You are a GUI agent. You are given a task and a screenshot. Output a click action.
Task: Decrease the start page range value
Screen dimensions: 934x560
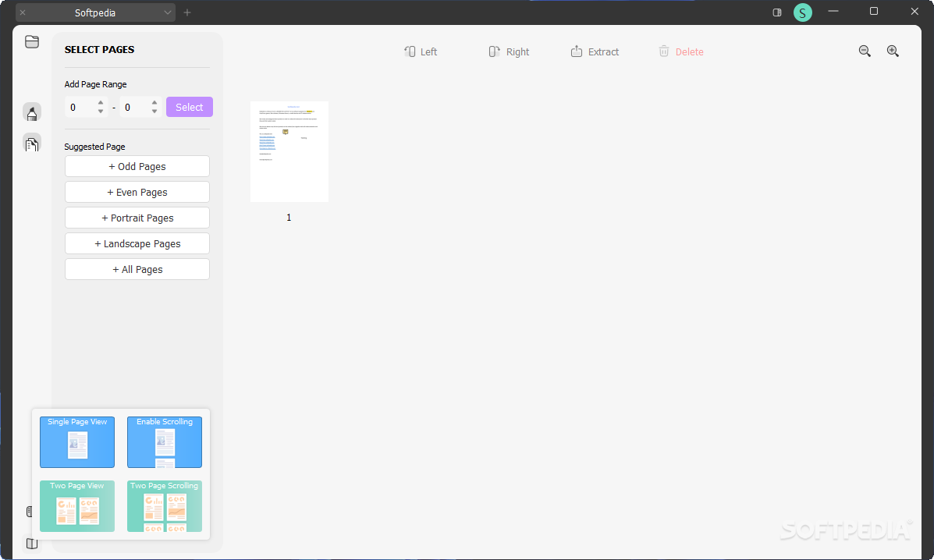101,112
